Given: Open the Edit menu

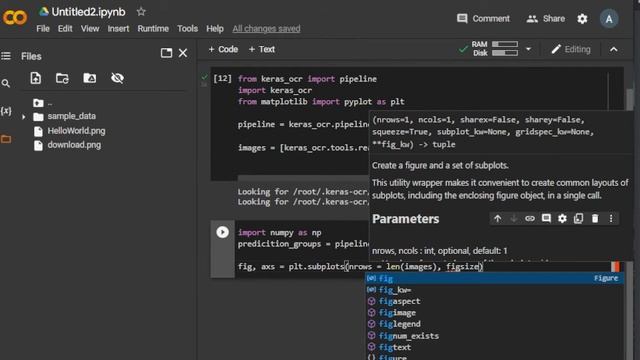Looking at the screenshot, I should pyautogui.click(x=65, y=29).
